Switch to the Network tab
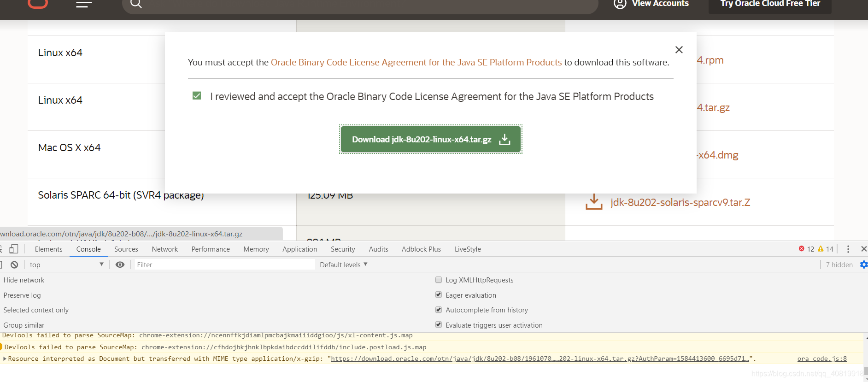 (x=165, y=249)
